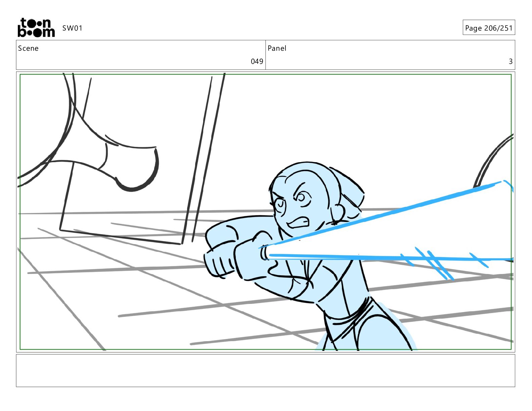The height and width of the screenshot is (411, 532).
Task: Click the empty notes box below panel
Action: click(x=265, y=371)
